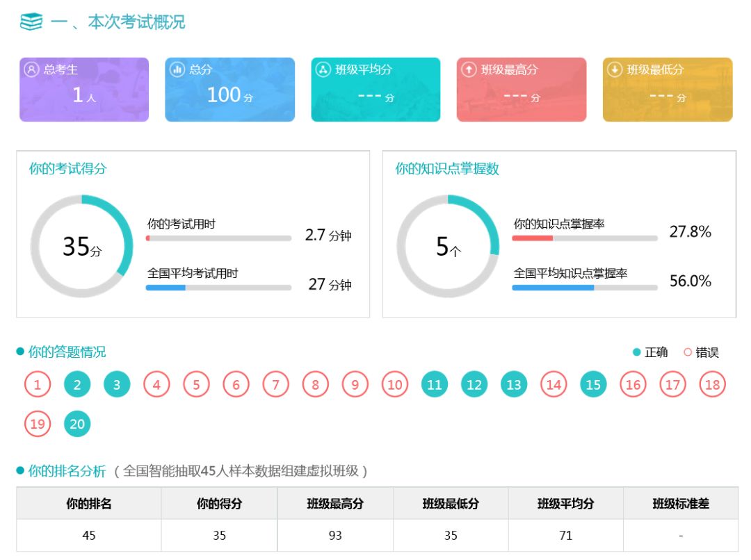Image resolution: width=751 pixels, height=560 pixels.
Task: Open incorrect question number 1
Action: (38, 384)
